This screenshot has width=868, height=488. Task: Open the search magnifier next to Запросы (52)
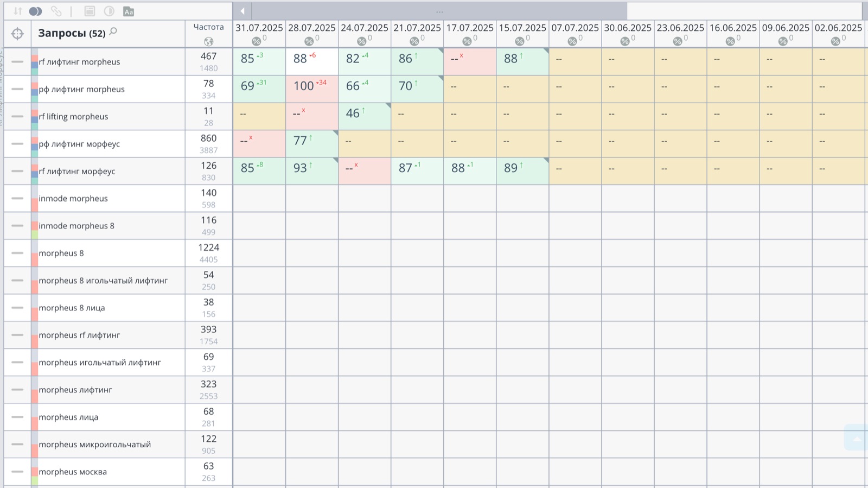pos(113,31)
